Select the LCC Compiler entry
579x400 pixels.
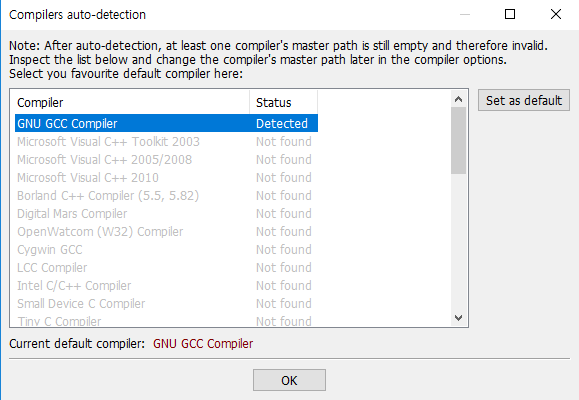tap(166, 267)
